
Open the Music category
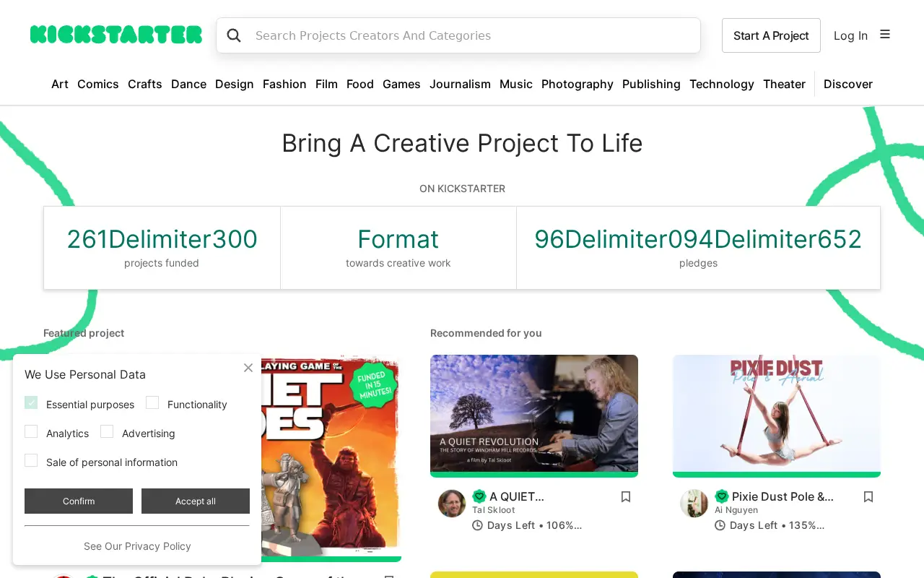[516, 84]
